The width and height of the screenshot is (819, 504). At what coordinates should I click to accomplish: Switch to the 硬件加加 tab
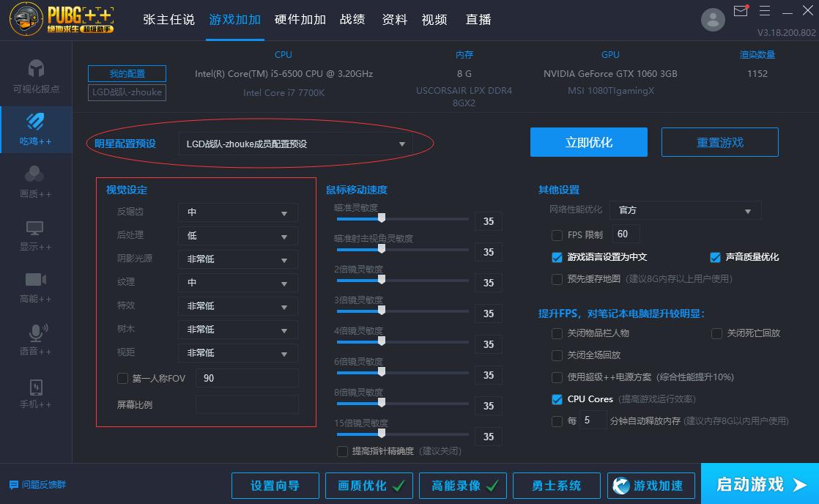[x=300, y=20]
